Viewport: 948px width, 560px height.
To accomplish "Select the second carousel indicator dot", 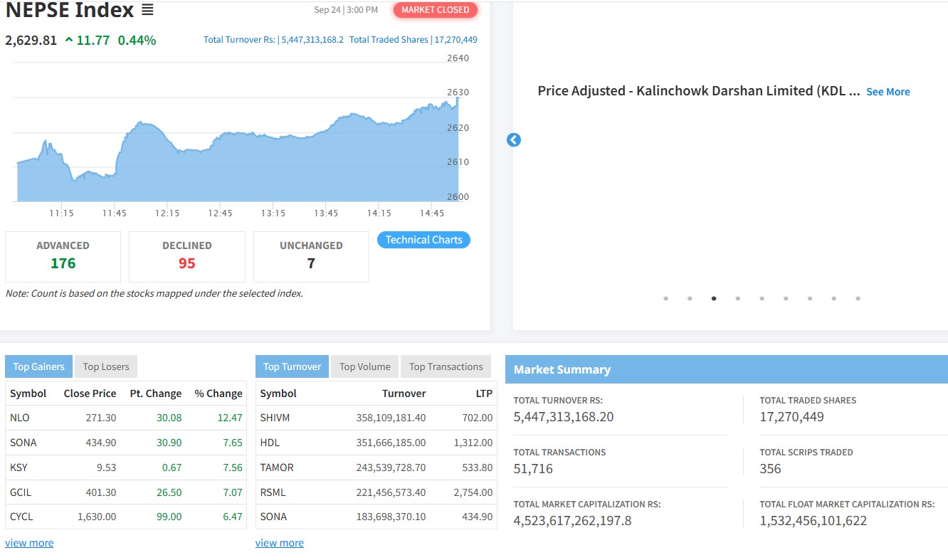I will pos(690,299).
